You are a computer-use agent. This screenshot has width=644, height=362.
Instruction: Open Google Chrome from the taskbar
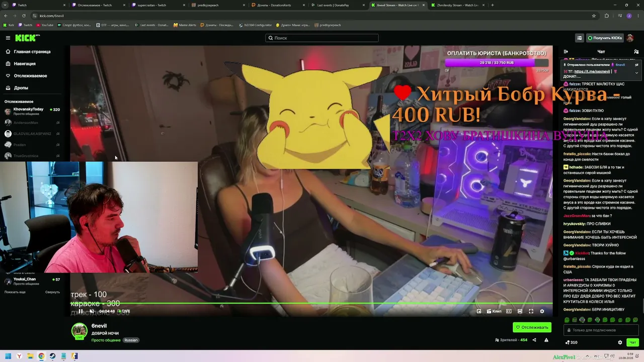point(41,356)
